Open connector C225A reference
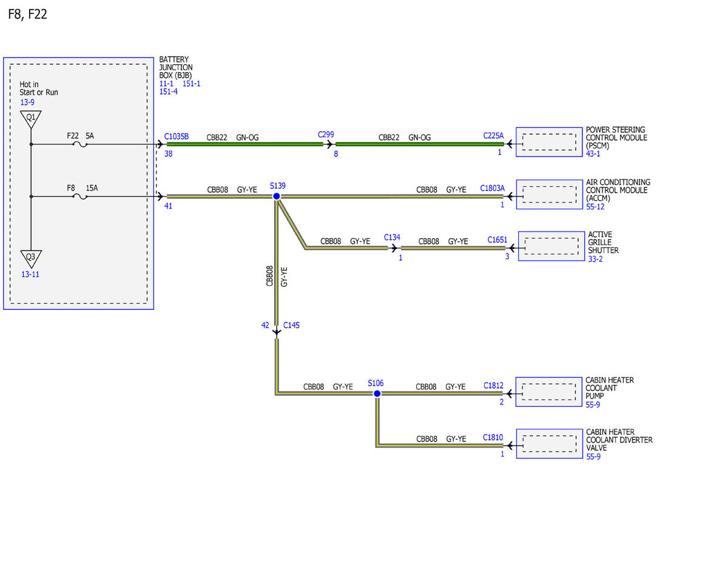The width and height of the screenshot is (728, 562). point(493,136)
